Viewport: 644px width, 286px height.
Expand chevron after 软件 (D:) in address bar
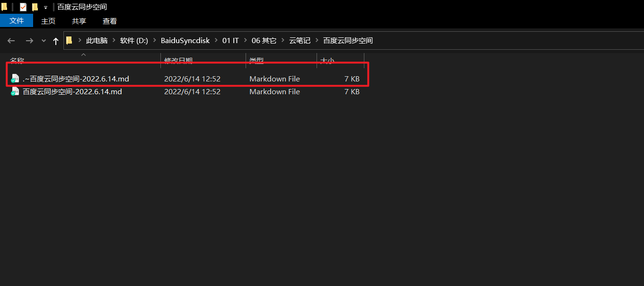point(155,41)
